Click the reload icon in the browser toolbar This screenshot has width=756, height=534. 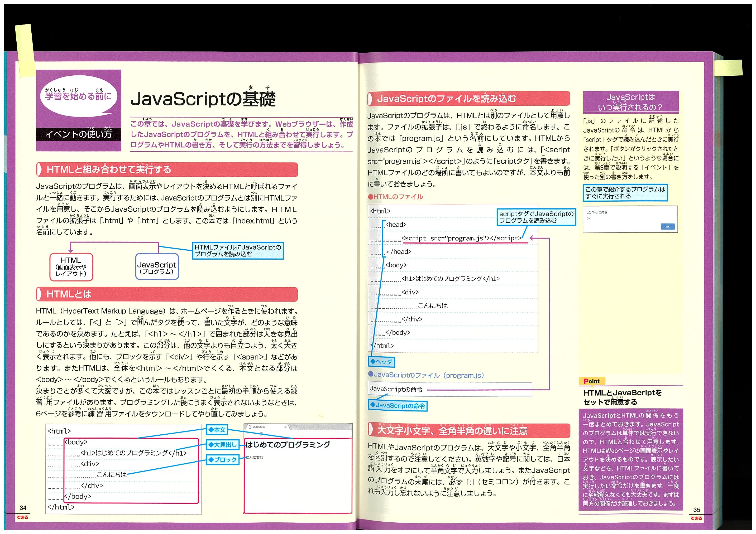pos(261,434)
